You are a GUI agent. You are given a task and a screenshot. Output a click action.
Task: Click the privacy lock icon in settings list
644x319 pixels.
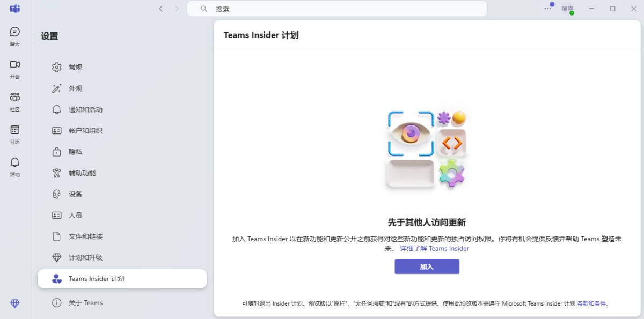(x=57, y=152)
